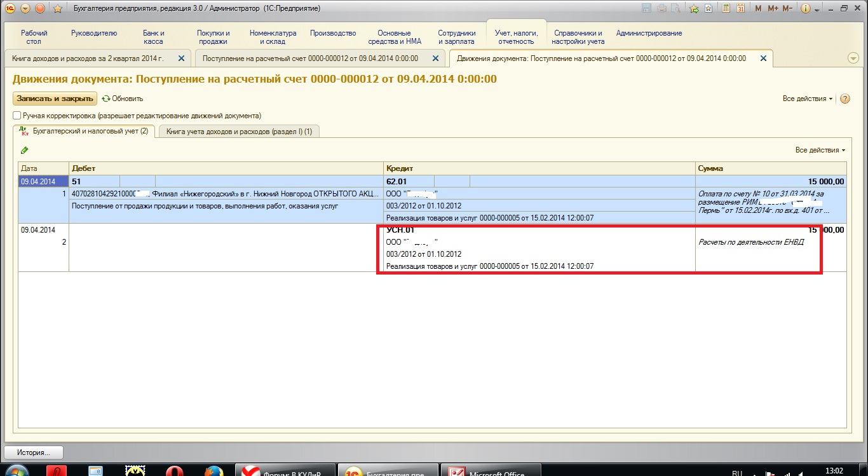Click the question mark help icon
The image size is (868, 476).
tap(844, 99)
